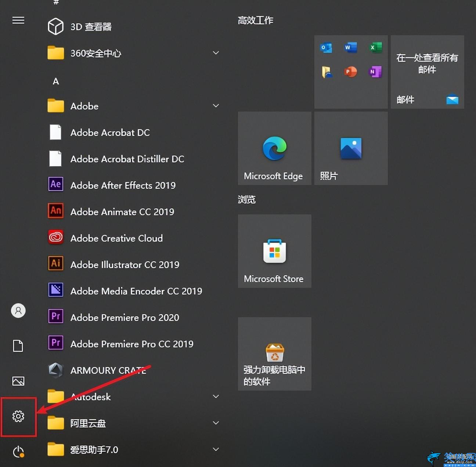The image size is (476, 467).
Task: Open the 邮件 Mail tile
Action: click(428, 72)
